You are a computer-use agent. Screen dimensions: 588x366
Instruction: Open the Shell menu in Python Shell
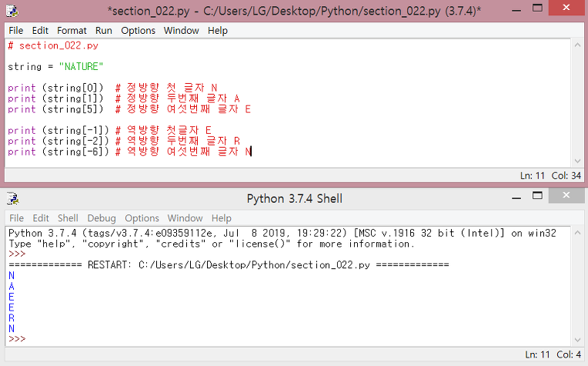(68, 218)
